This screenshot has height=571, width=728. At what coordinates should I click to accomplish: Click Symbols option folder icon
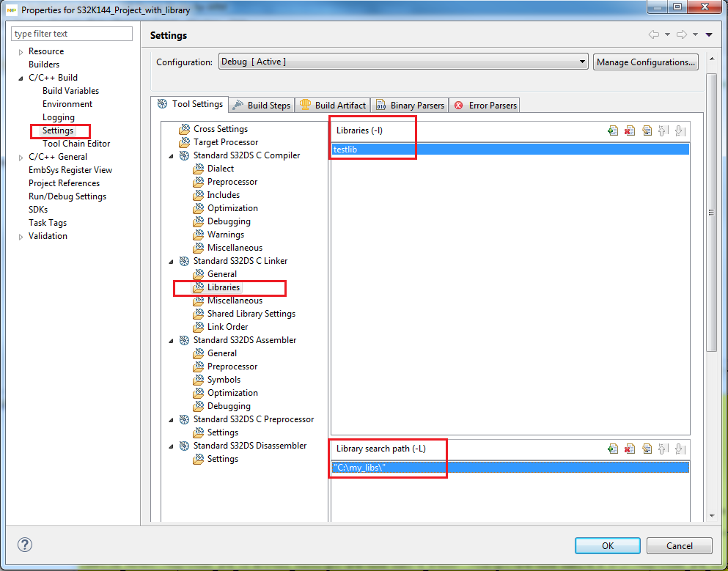(198, 380)
